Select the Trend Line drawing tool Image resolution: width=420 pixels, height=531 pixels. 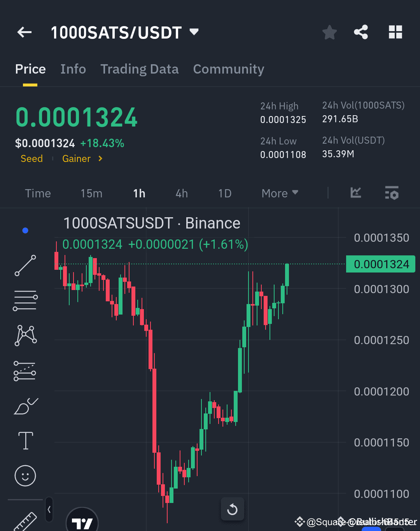click(x=25, y=266)
